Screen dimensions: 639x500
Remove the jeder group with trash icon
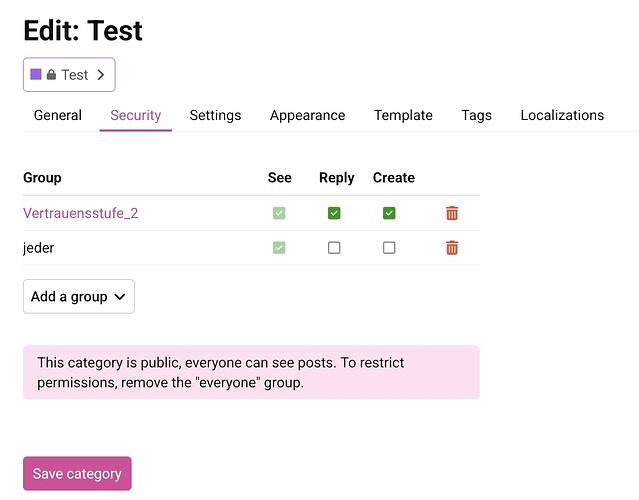(x=452, y=247)
